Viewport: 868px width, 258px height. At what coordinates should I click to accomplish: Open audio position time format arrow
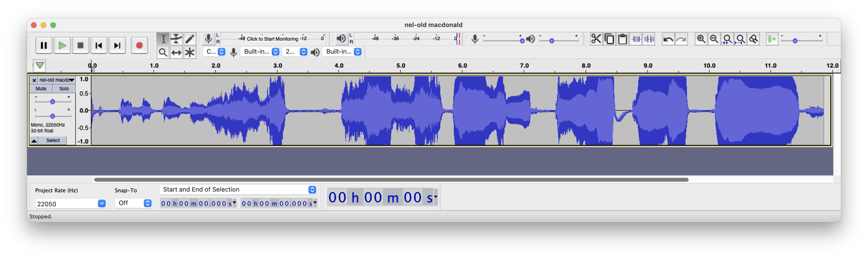pyautogui.click(x=435, y=197)
